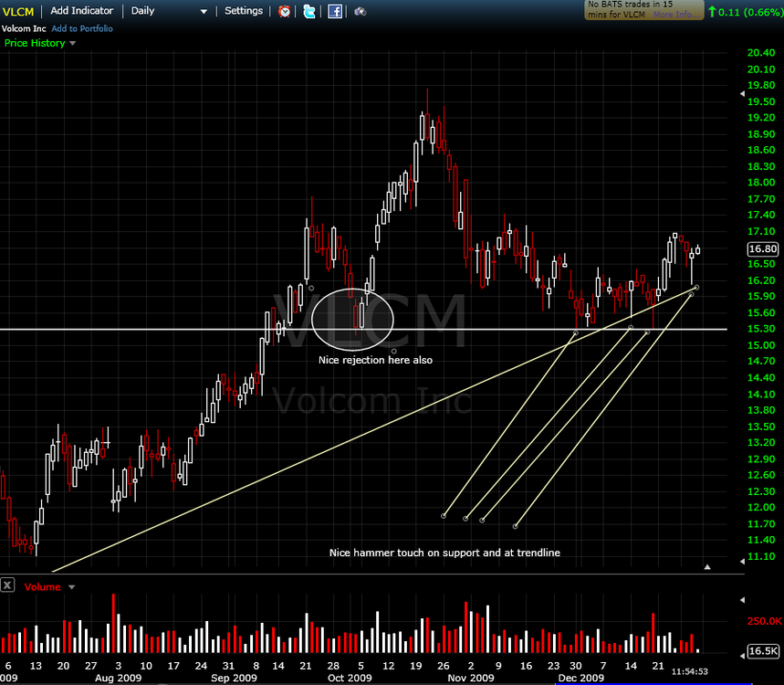The image size is (784, 685).
Task: Click the arrow at the top of the volume scale
Action: [742, 599]
